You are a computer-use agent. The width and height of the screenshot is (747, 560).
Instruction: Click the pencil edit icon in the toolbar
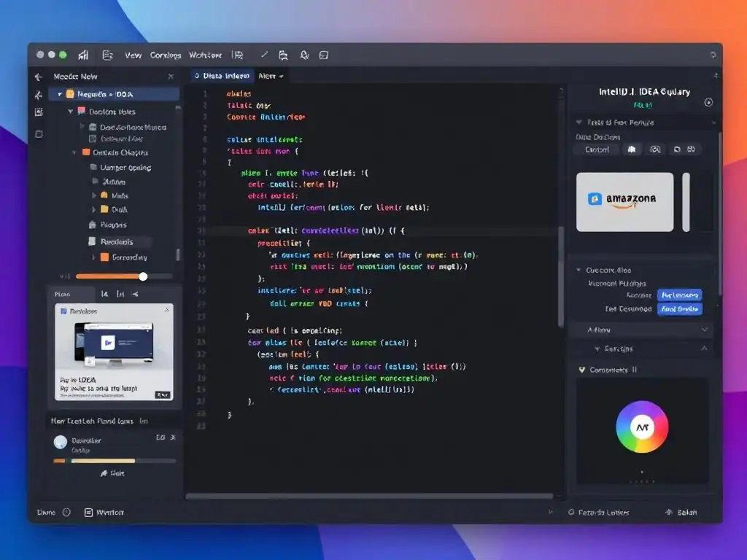pyautogui.click(x=264, y=55)
